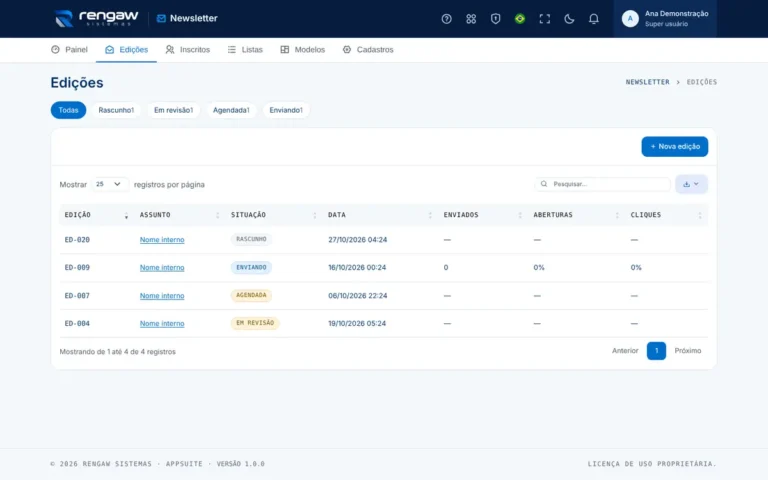Expand the export download dropdown
768x480 pixels.
(691, 184)
